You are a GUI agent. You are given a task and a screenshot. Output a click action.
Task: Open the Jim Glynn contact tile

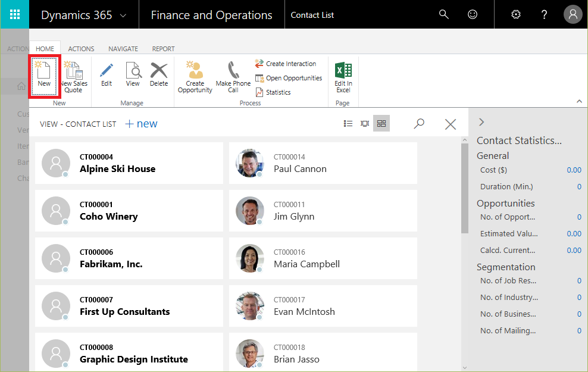click(323, 211)
